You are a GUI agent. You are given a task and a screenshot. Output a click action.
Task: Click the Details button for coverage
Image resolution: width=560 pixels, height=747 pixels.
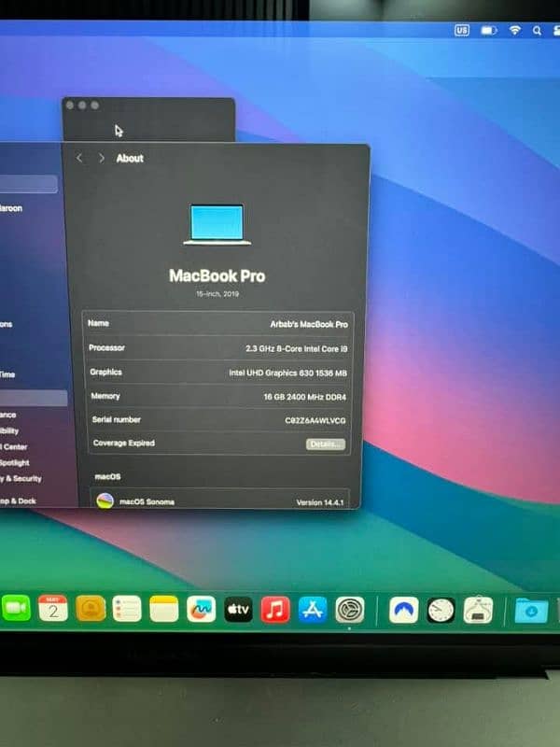pyautogui.click(x=325, y=444)
